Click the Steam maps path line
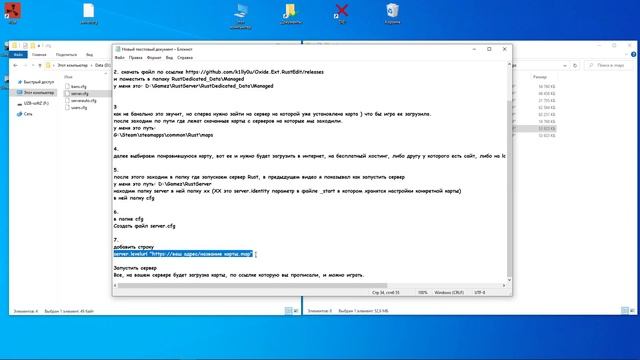The image size is (640, 360). (163, 135)
